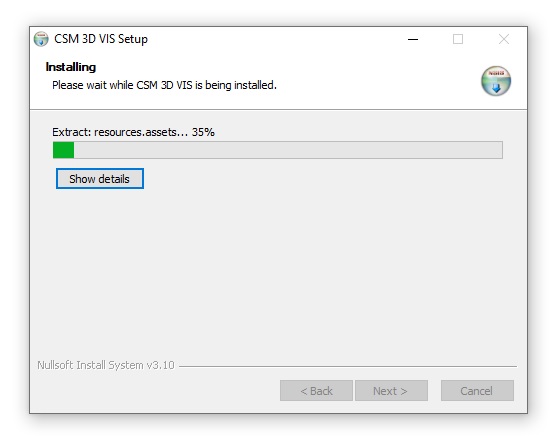The image size is (558, 446).
Task: Click the setup icon in title bar
Action: tap(41, 39)
